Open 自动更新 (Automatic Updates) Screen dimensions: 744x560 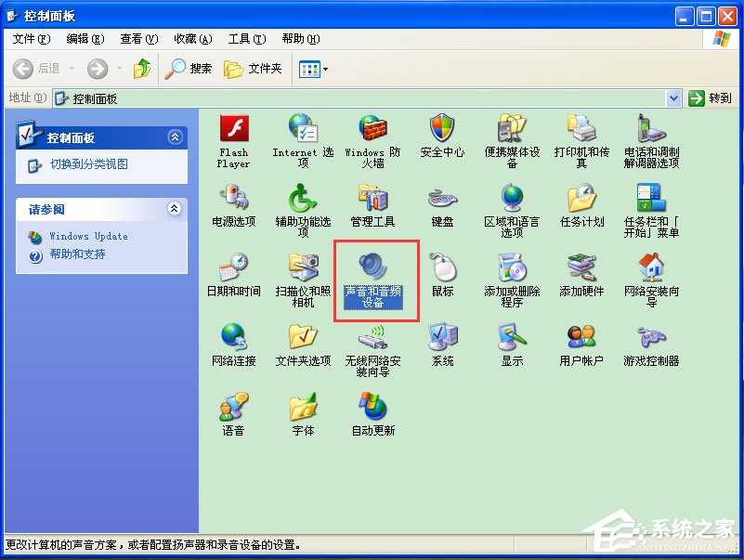tap(373, 407)
